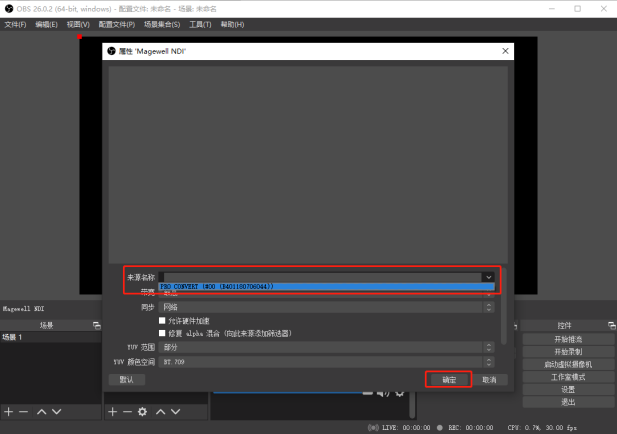
Task: Open the 视图(V) menu
Action: click(x=78, y=24)
